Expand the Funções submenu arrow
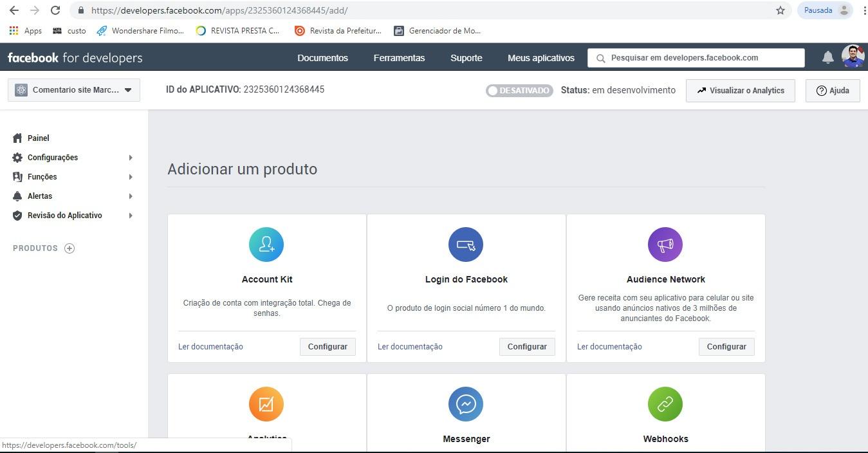This screenshot has width=868, height=453. [x=131, y=177]
